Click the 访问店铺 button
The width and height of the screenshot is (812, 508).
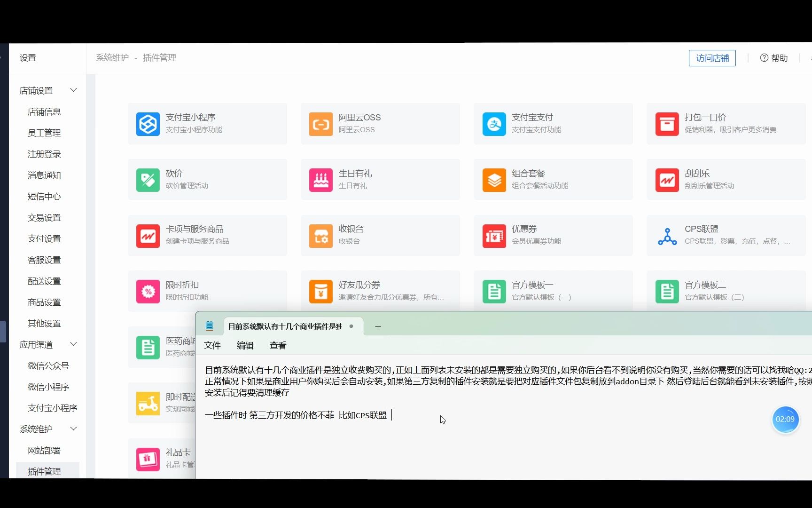tap(712, 58)
